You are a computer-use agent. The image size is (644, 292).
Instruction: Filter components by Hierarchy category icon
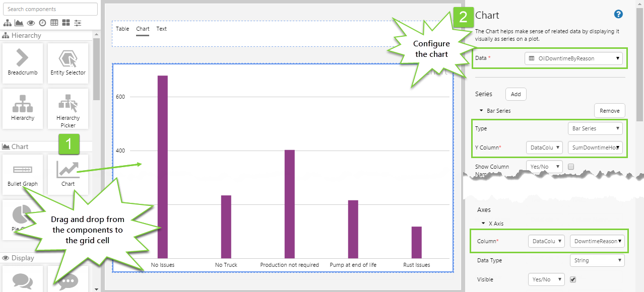pyautogui.click(x=8, y=23)
